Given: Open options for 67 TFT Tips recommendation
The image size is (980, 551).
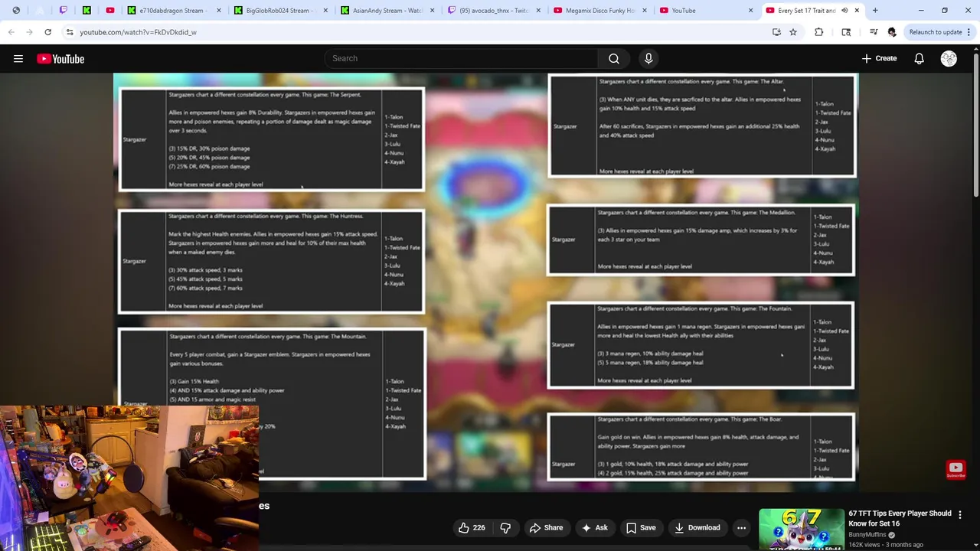Looking at the screenshot, I should pos(960,515).
